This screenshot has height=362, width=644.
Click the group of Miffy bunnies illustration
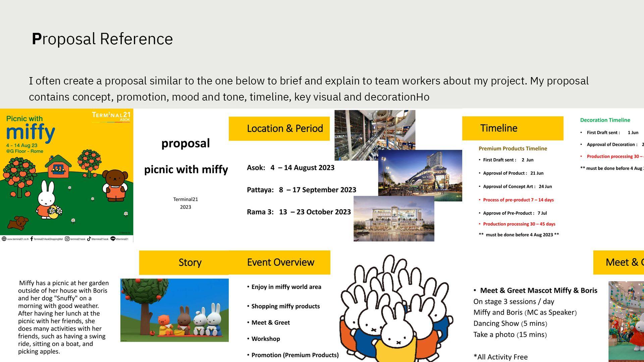[x=396, y=308]
